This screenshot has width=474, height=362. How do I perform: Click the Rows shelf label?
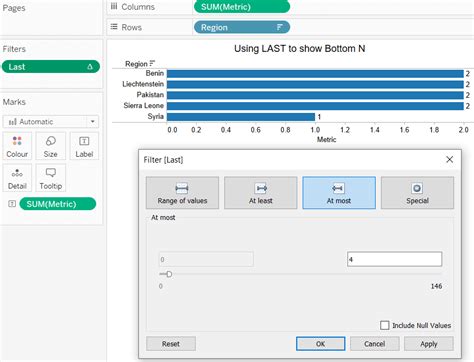(131, 27)
